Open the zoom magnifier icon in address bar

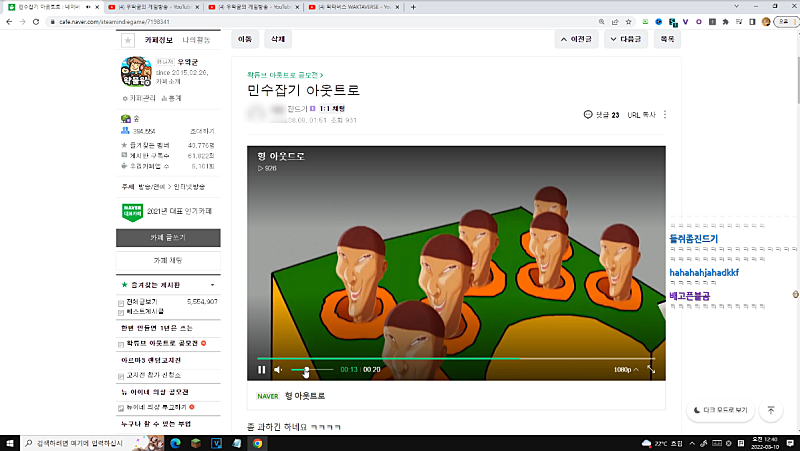tap(602, 22)
